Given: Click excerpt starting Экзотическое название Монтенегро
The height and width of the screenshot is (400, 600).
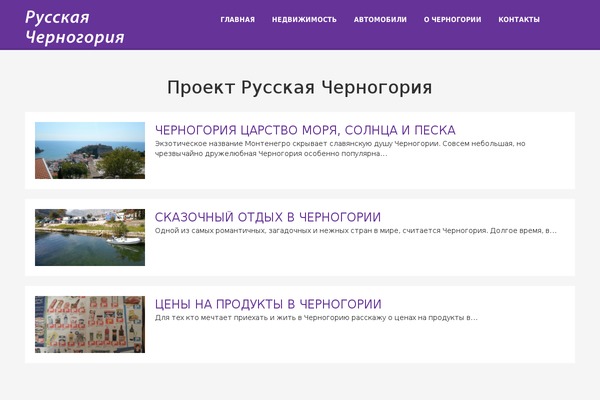Looking at the screenshot, I should tap(340, 149).
